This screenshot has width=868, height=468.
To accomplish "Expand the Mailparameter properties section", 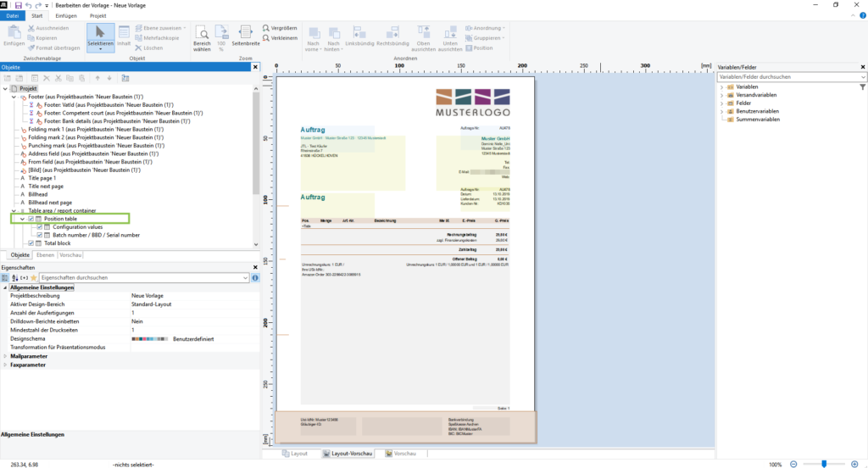I will (5, 356).
